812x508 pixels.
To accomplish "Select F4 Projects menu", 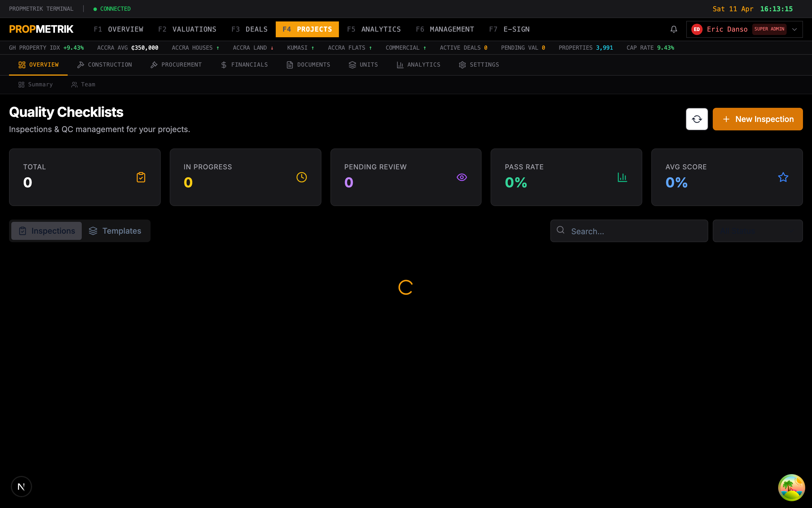I will [x=307, y=29].
